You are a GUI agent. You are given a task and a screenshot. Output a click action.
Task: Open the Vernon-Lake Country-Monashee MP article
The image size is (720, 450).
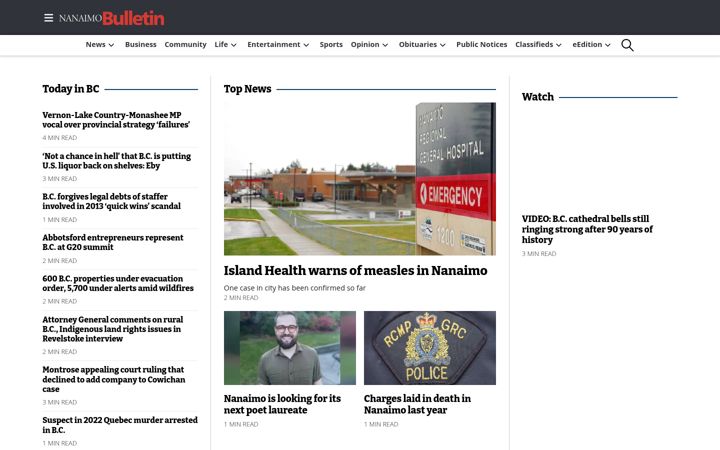116,119
